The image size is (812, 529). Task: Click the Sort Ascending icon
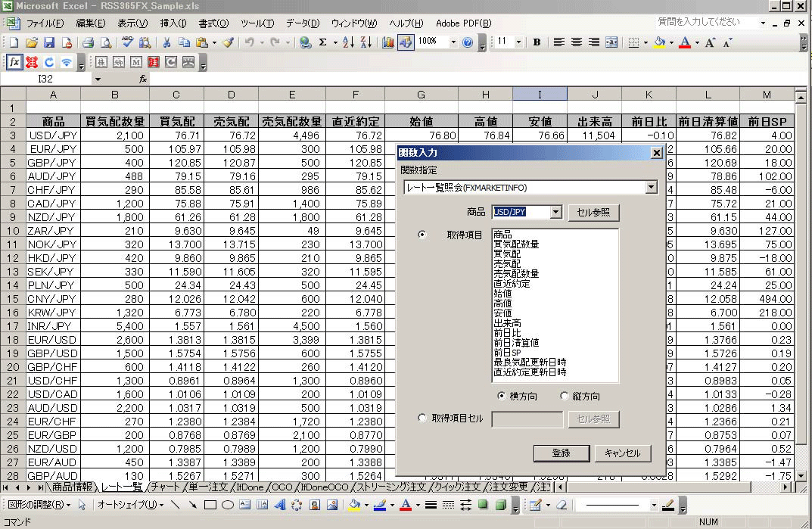pyautogui.click(x=348, y=42)
